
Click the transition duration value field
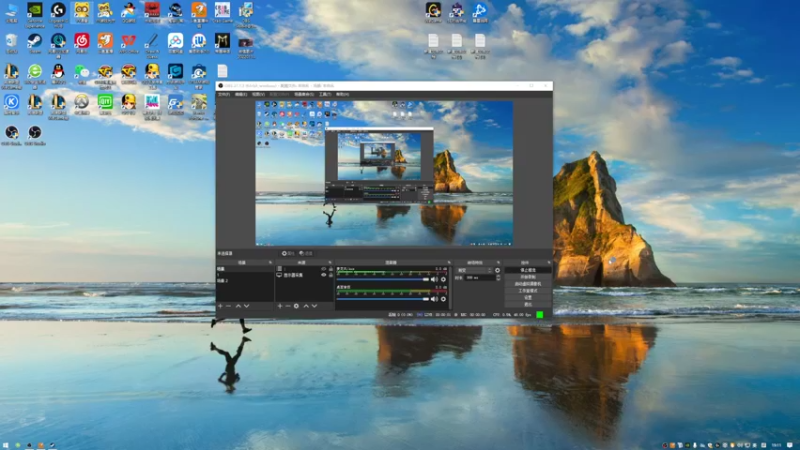pyautogui.click(x=480, y=278)
